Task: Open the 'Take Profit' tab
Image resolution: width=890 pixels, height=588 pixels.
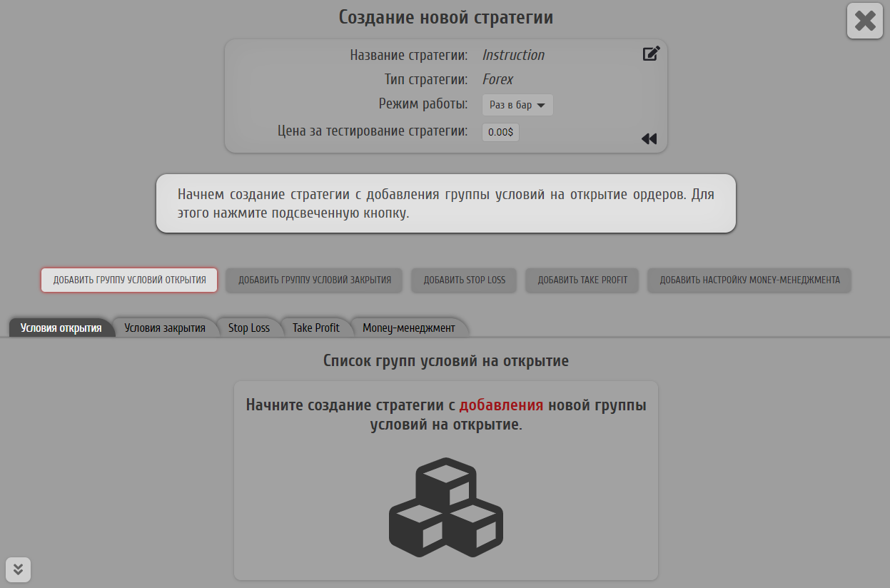Action: click(315, 328)
